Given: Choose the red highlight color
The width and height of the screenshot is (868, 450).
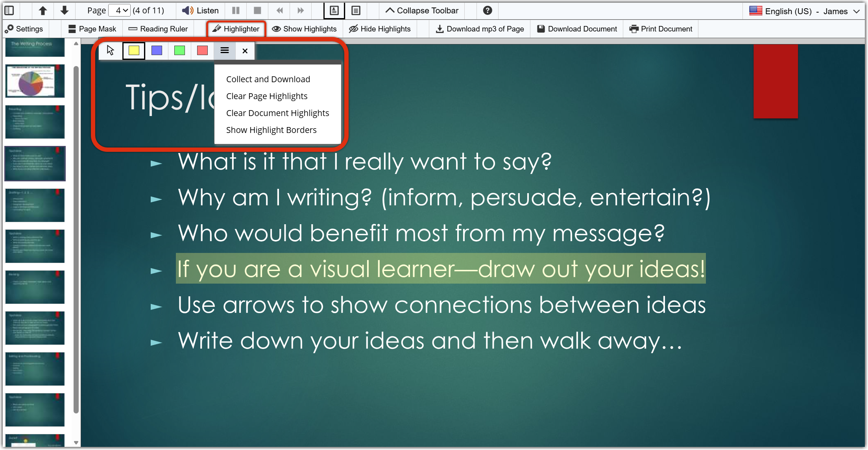Looking at the screenshot, I should 202,51.
